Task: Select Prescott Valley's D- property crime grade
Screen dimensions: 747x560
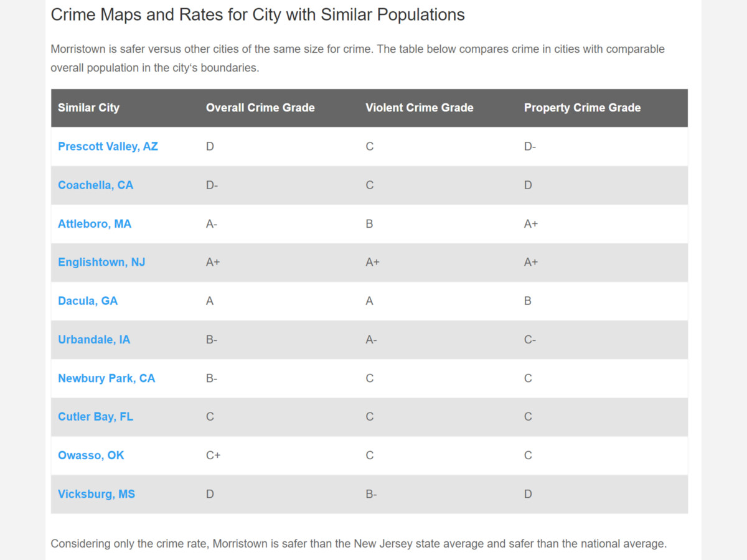Action: click(530, 147)
